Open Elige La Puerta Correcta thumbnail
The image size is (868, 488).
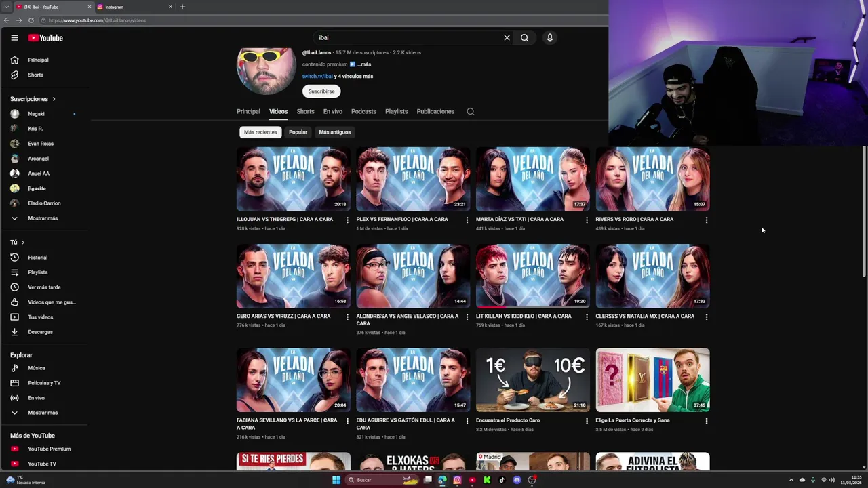[653, 380]
